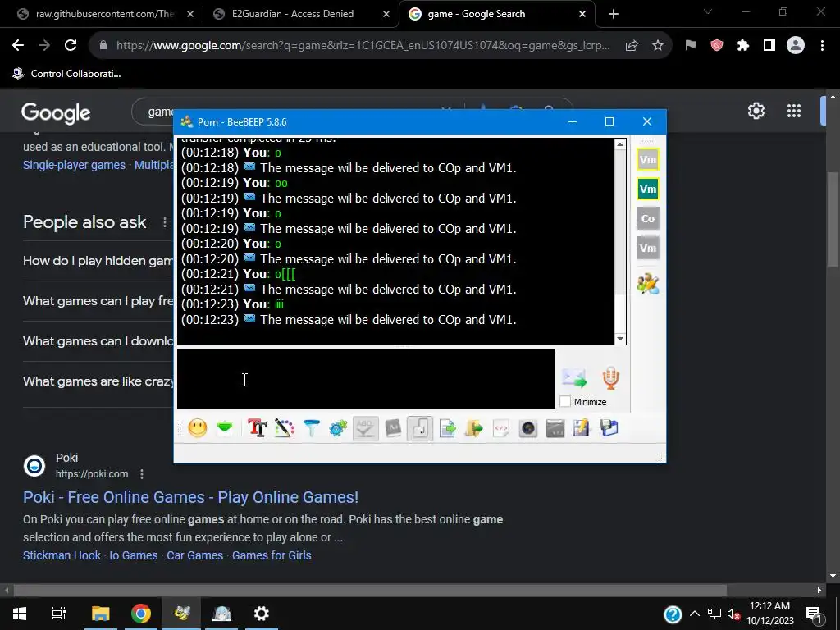Select the Co user avatar
The width and height of the screenshot is (840, 630).
648,218
